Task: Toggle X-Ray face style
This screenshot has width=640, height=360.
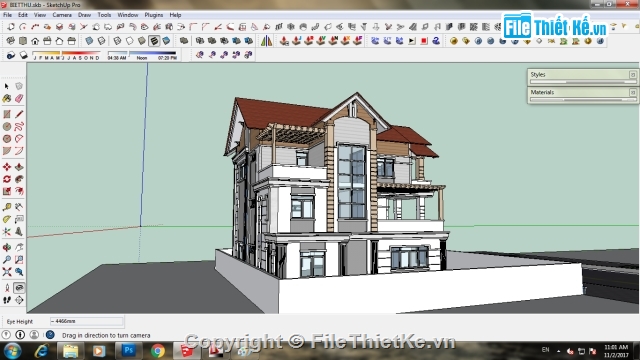Action: (89, 41)
